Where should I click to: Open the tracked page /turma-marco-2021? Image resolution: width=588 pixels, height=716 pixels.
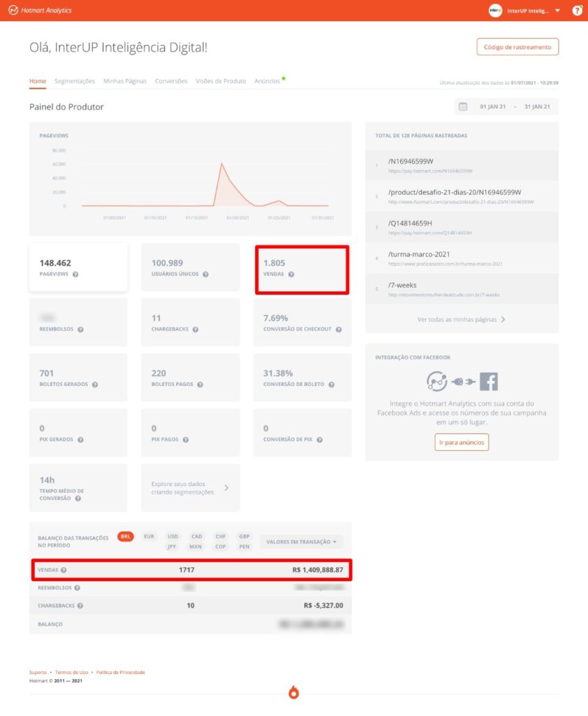[x=462, y=259]
